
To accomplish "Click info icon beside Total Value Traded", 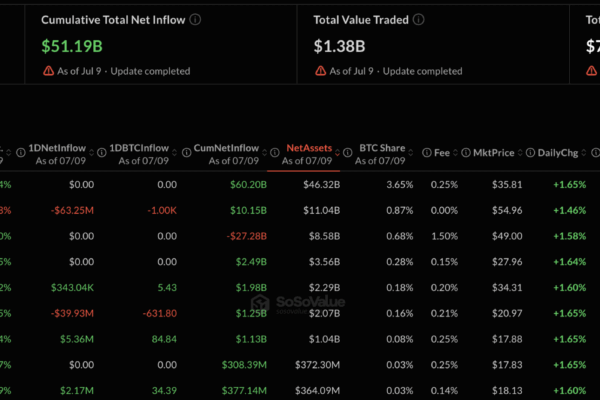I will click(x=419, y=20).
